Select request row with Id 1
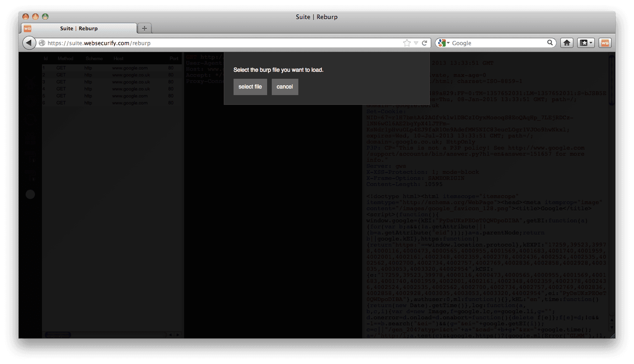This screenshot has width=634, height=364. [x=112, y=68]
